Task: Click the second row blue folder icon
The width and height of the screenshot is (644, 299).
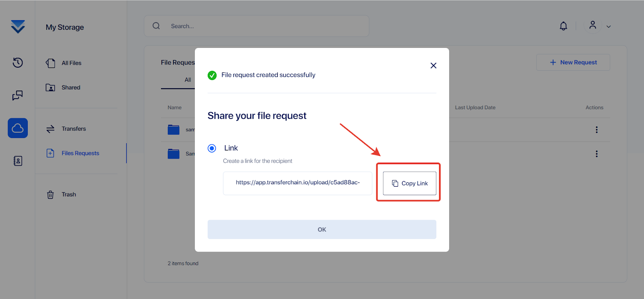Action: 173,154
